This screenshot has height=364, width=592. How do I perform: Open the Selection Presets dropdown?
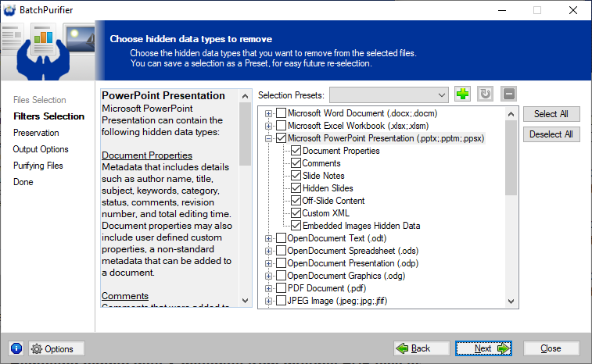tap(389, 95)
